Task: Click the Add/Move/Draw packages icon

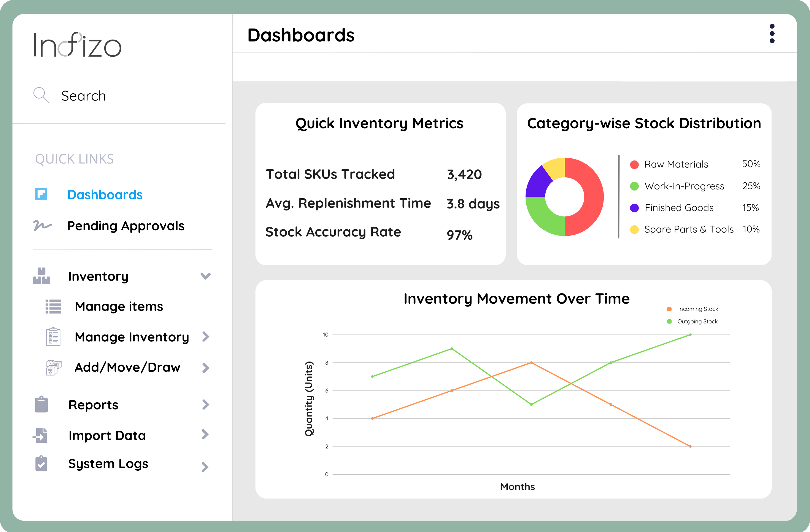Action: click(53, 368)
